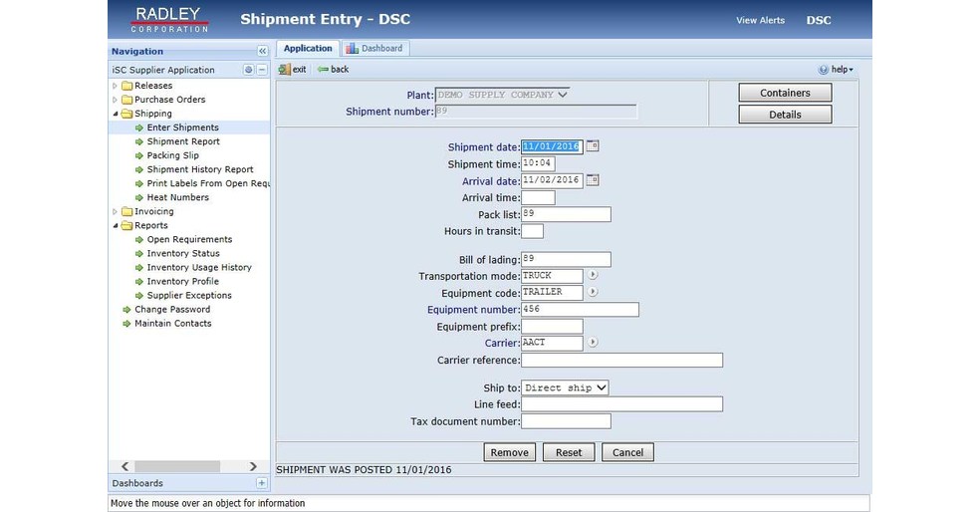The height and width of the screenshot is (512, 980).
Task: Expand the Releases tree node
Action: (x=115, y=86)
